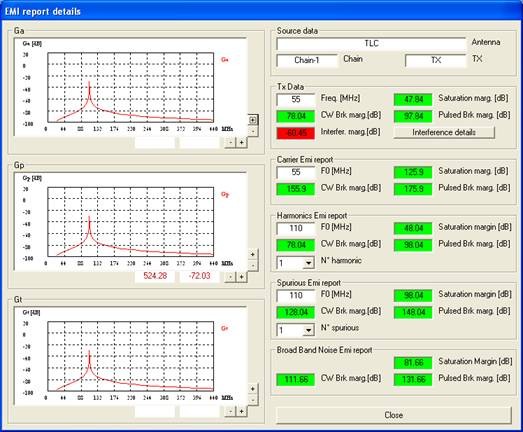Open Interference details
This screenshot has width=523, height=432.
(444, 132)
